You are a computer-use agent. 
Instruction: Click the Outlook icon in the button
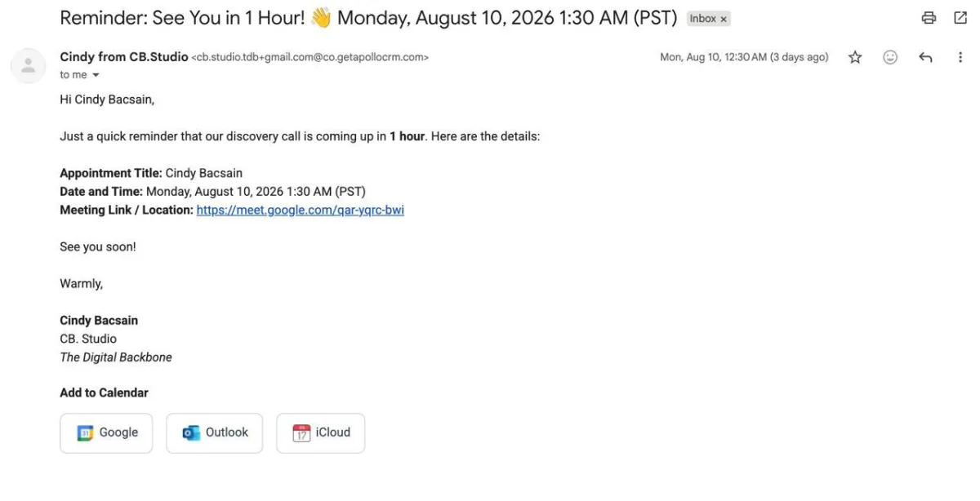pyautogui.click(x=191, y=433)
